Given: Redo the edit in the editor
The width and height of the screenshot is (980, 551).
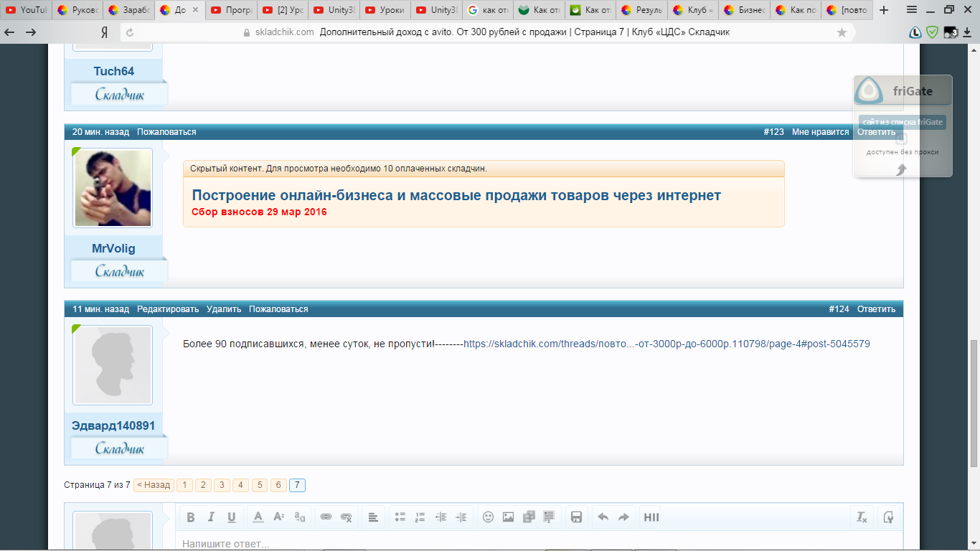Looking at the screenshot, I should (x=623, y=517).
